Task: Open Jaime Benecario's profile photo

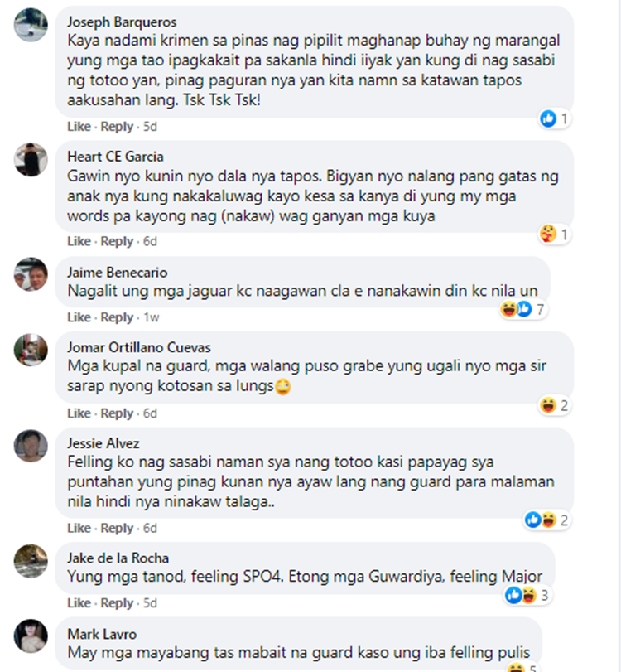Action: [x=31, y=274]
